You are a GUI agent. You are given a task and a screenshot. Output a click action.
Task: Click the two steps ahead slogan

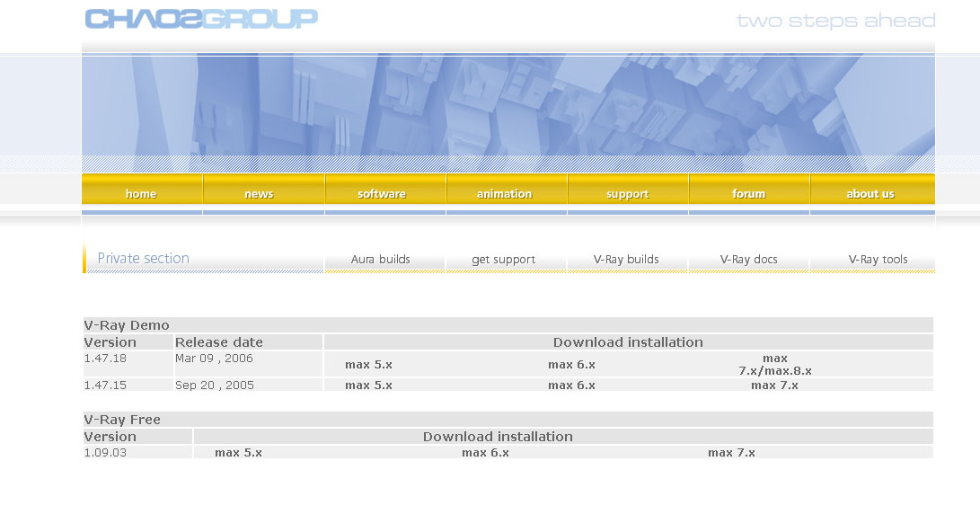pos(835,21)
